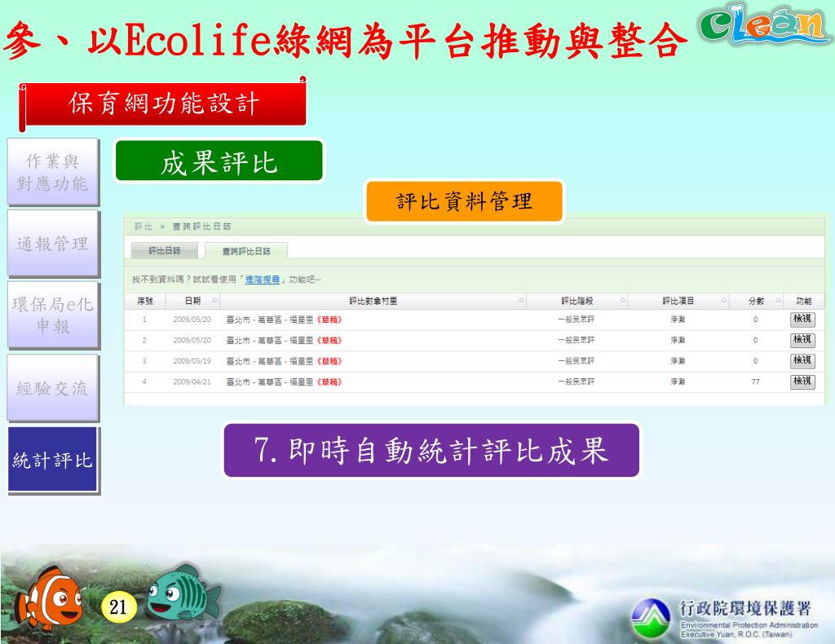Click date 2009/05/19 in row 3

(192, 361)
